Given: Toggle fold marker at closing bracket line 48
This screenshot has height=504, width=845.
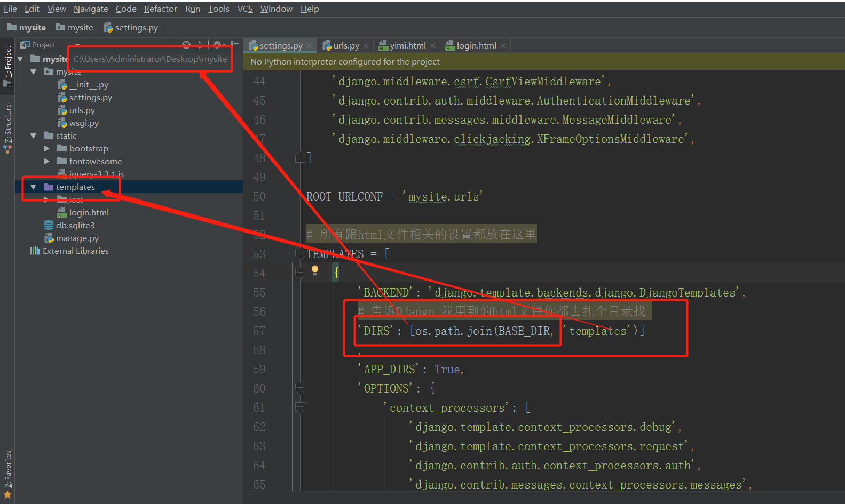Looking at the screenshot, I should [x=301, y=158].
